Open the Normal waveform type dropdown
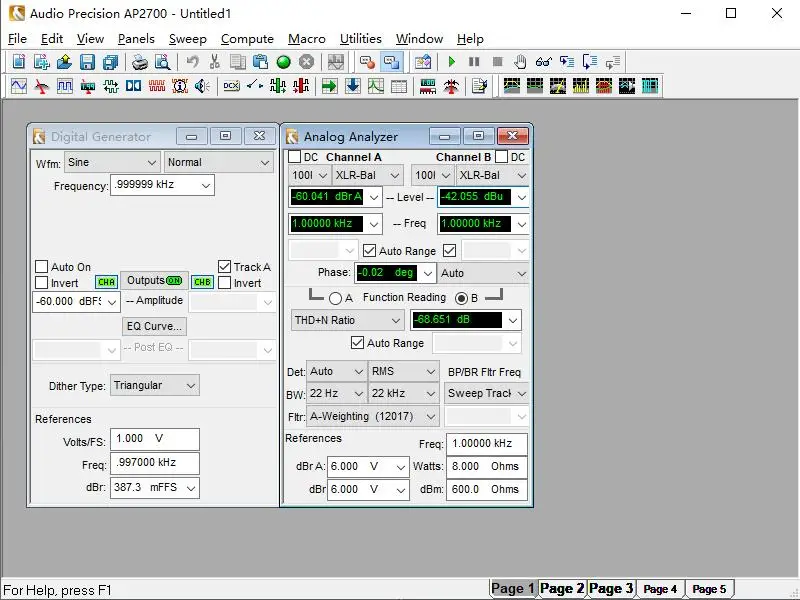This screenshot has height=600, width=800. point(219,162)
